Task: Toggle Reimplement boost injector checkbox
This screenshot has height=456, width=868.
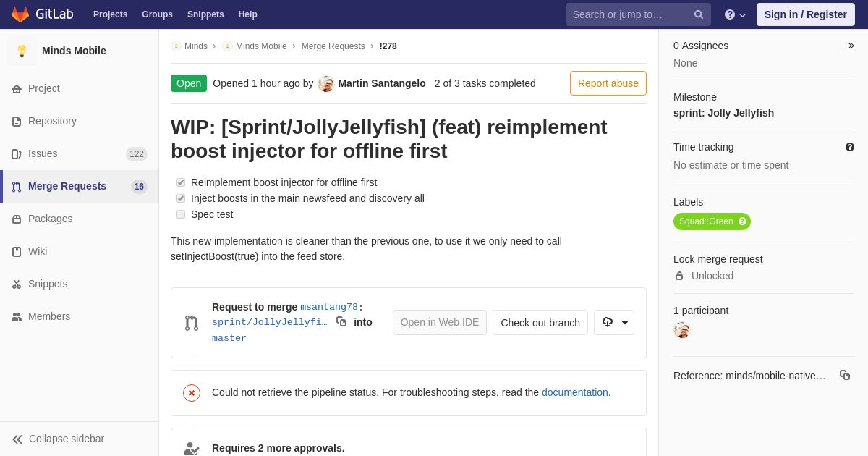Action: coord(181,182)
